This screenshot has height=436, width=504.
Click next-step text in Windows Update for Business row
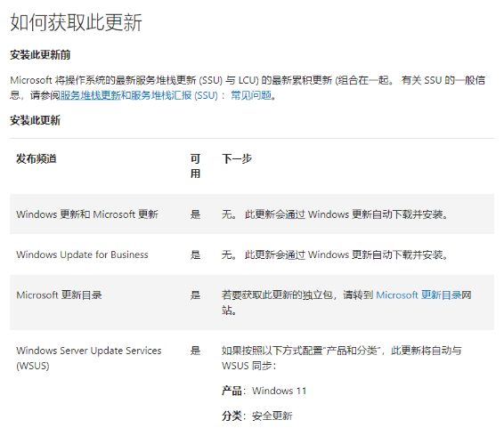pyautogui.click(x=335, y=254)
